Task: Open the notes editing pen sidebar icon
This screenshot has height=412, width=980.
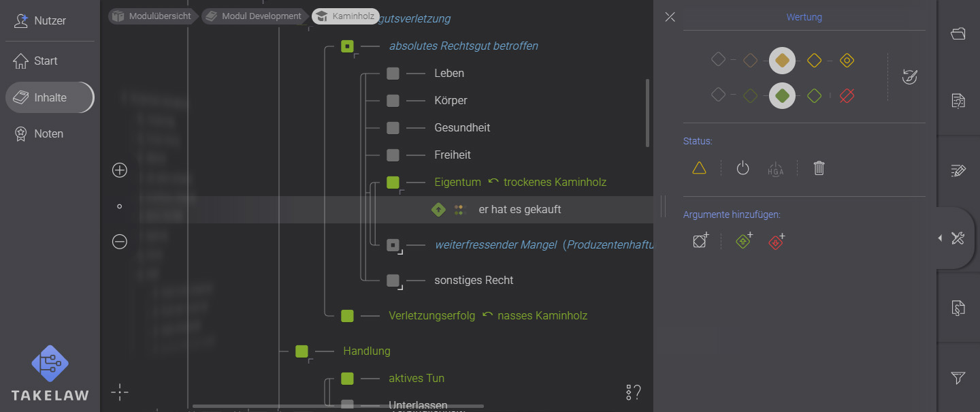Action: (x=958, y=170)
